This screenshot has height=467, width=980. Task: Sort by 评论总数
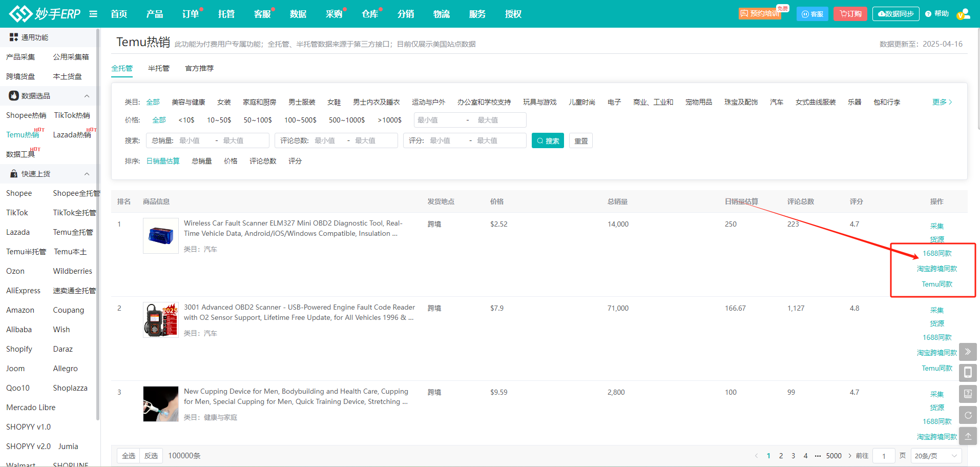pos(263,161)
